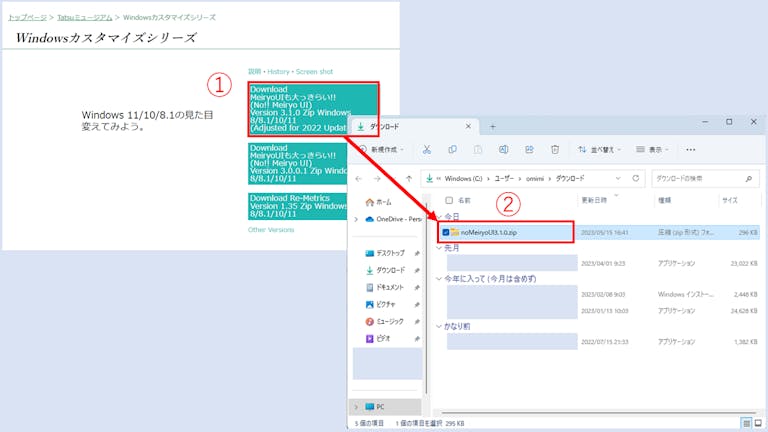Collapse the かなり前 group
Viewport: 768px width, 432px height.
439,326
